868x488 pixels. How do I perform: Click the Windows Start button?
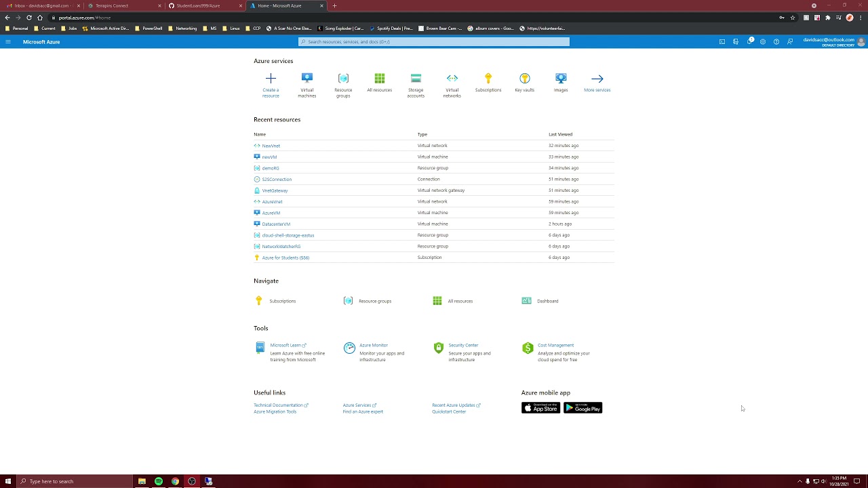click(8, 481)
